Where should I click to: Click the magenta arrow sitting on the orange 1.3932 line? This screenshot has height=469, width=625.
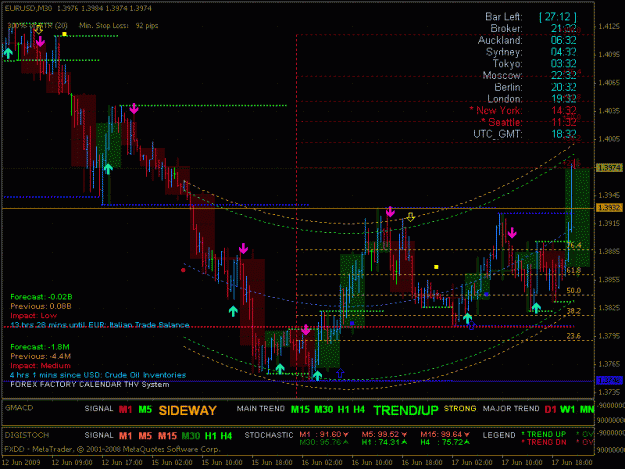390,212
